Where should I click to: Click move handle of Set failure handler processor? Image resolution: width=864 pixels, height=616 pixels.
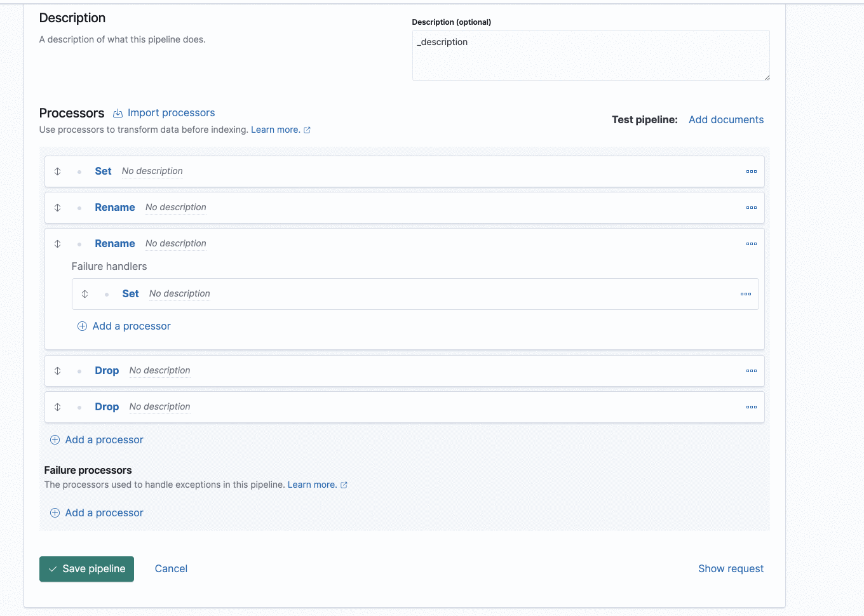click(85, 294)
